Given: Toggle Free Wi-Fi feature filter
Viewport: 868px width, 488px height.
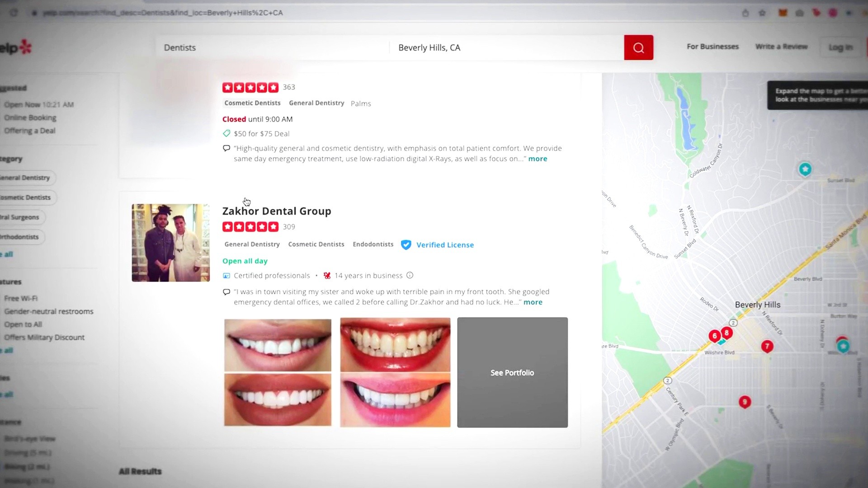Looking at the screenshot, I should click(x=21, y=298).
